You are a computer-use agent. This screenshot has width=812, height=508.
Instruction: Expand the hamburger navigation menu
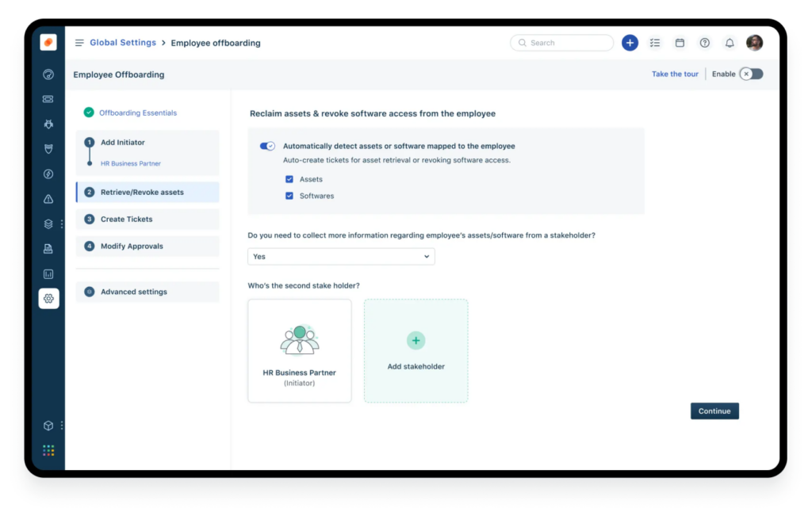tap(79, 43)
